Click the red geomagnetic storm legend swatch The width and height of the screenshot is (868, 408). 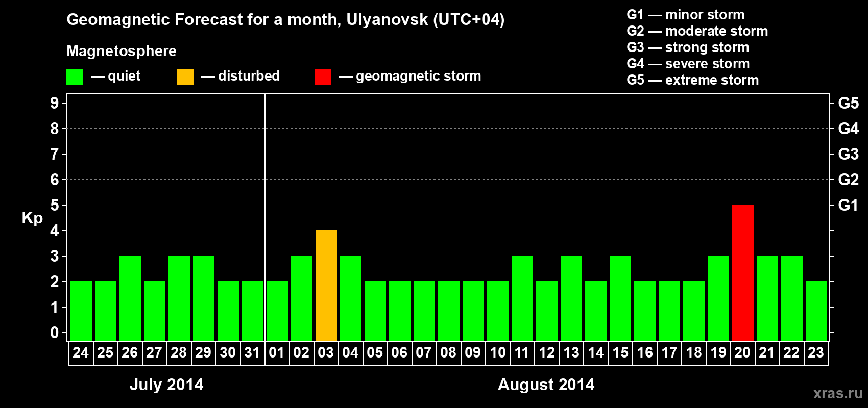click(323, 77)
